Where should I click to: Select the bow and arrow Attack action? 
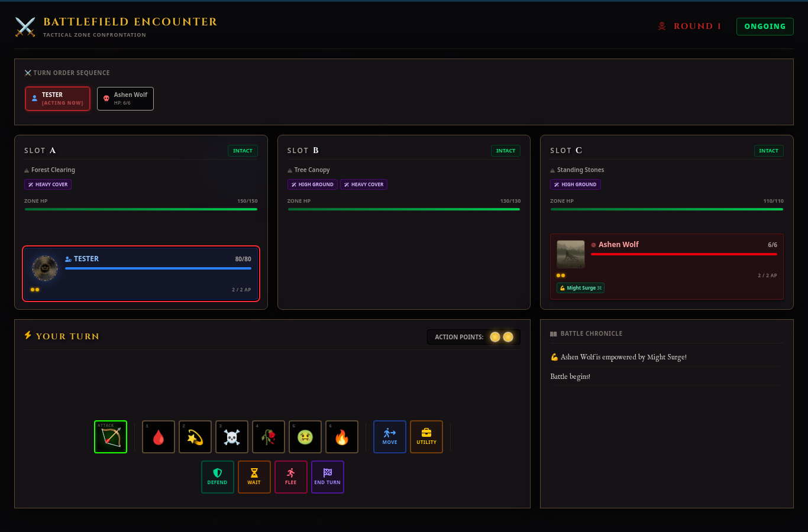click(x=111, y=437)
